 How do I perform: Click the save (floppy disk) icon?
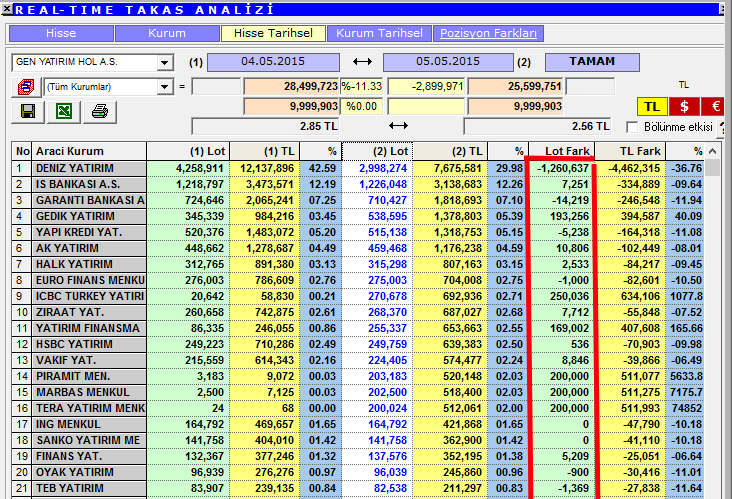tap(28, 111)
